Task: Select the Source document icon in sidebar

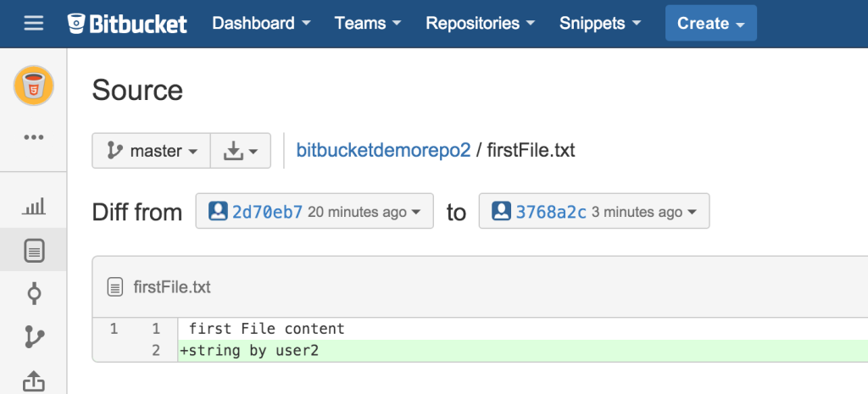Action: pos(33,250)
